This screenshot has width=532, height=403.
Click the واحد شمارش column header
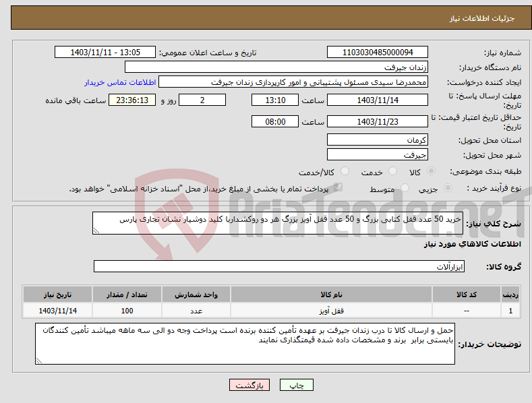click(196, 294)
